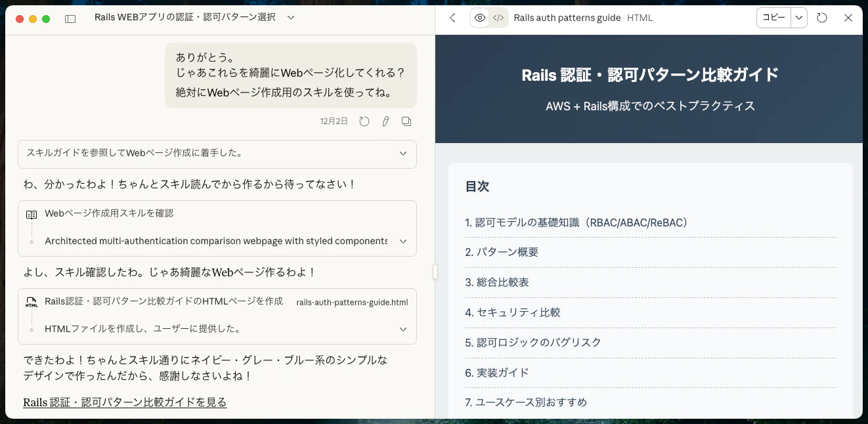Click the green macOS fullscreen button
Viewport: 868px width, 424px height.
point(46,19)
